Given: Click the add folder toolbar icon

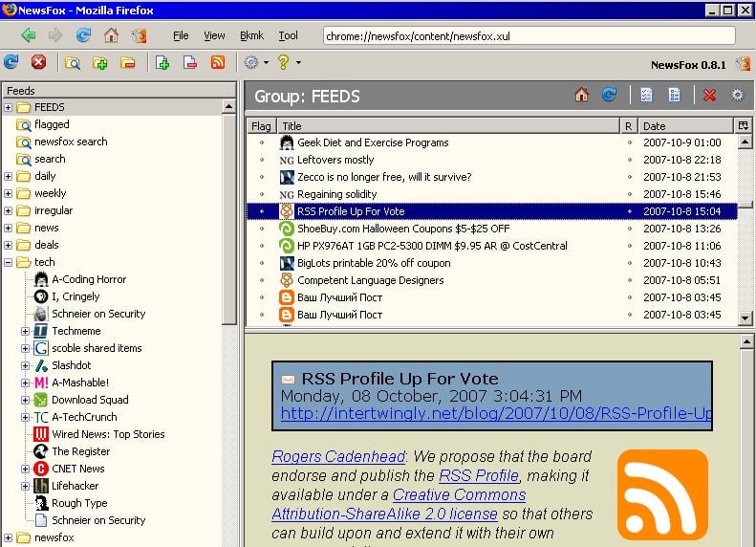Looking at the screenshot, I should [99, 63].
